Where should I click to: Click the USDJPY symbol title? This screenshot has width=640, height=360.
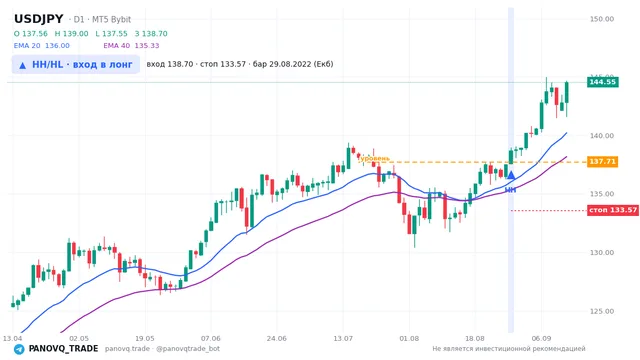39,19
